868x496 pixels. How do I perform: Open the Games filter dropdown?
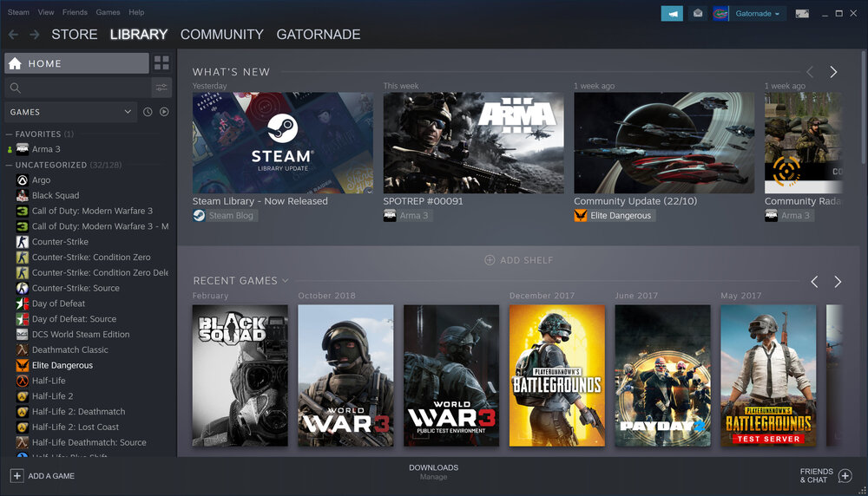click(x=71, y=112)
